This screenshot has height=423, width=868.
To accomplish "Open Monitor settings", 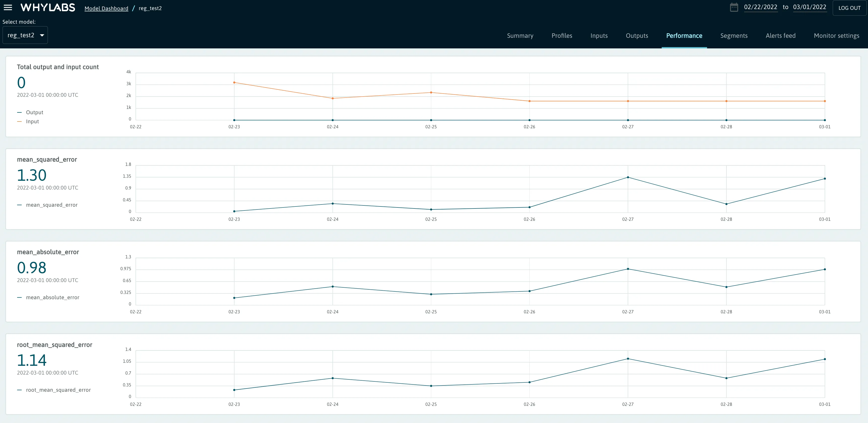I will click(837, 36).
